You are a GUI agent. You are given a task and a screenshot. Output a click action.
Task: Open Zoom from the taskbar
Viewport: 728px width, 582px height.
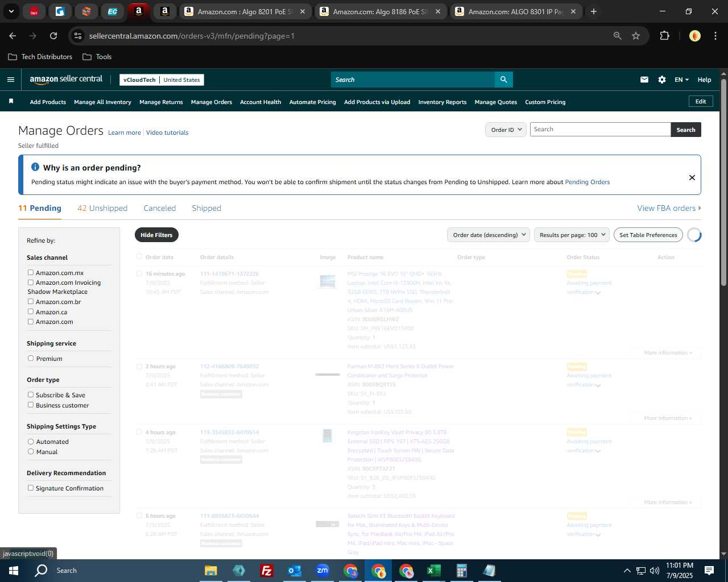322,571
